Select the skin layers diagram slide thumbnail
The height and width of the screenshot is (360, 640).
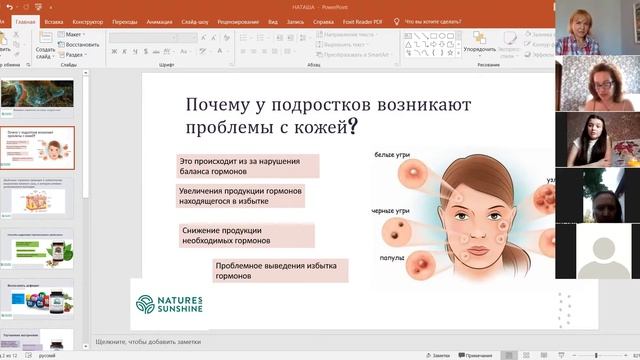tap(37, 198)
